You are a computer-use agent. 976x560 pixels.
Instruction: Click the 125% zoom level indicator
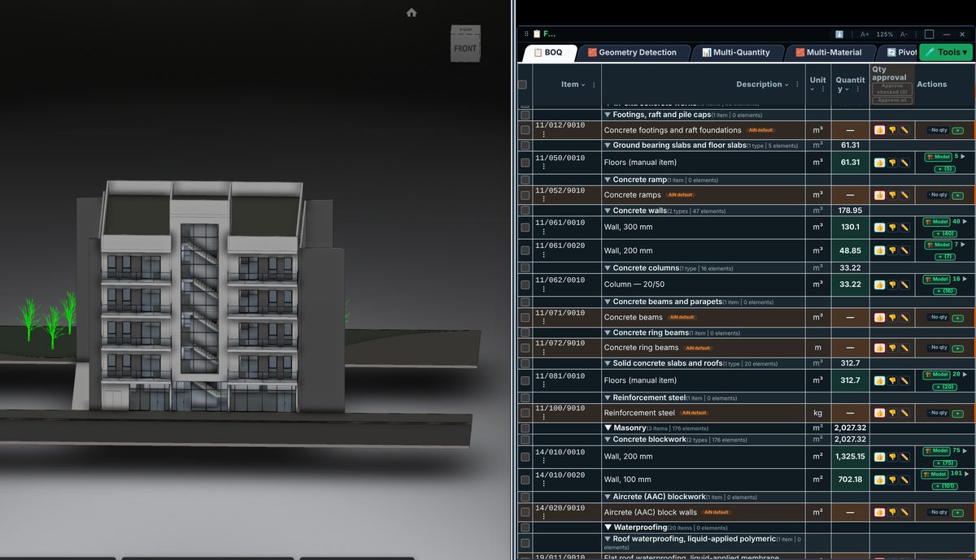[x=885, y=34]
